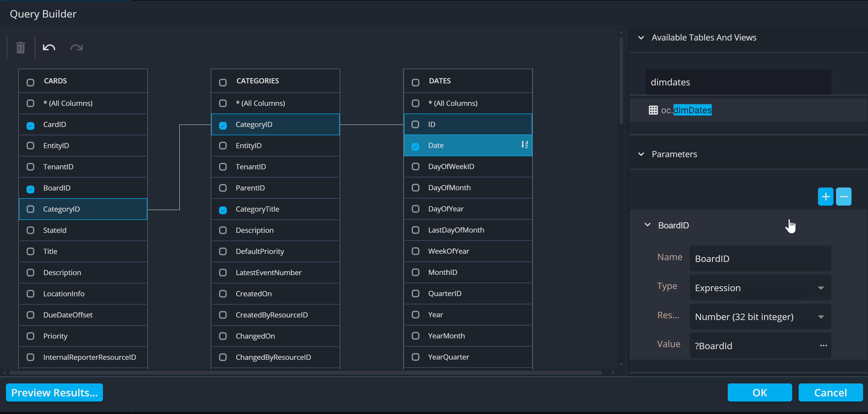Image resolution: width=868 pixels, height=414 pixels.
Task: Check the CARDS table header checkbox
Action: pos(30,82)
